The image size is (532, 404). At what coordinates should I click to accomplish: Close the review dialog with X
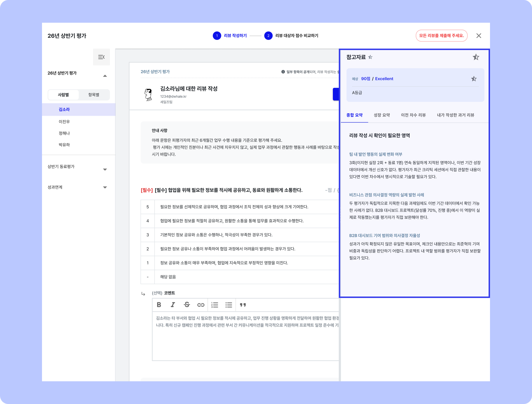(479, 36)
